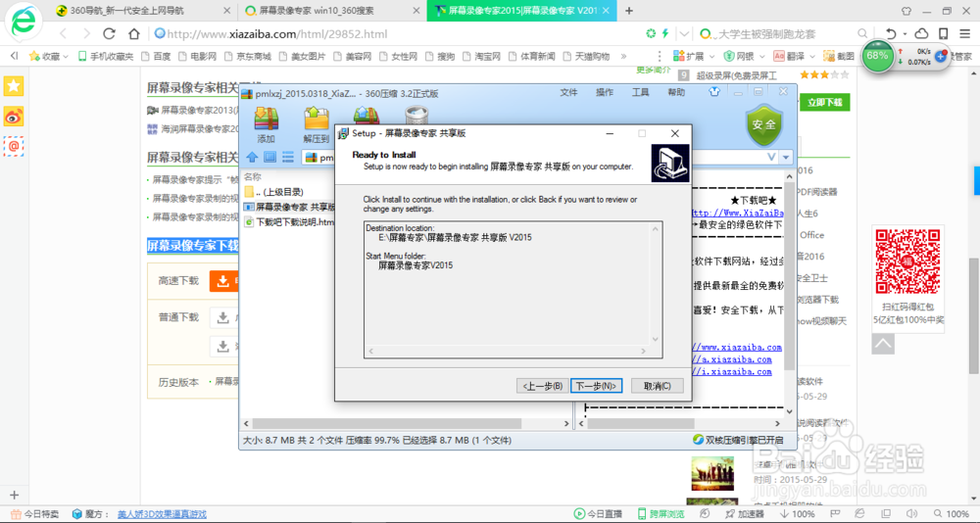Switch 360压缩 to large icon view
The image size is (980, 523).
click(269, 157)
